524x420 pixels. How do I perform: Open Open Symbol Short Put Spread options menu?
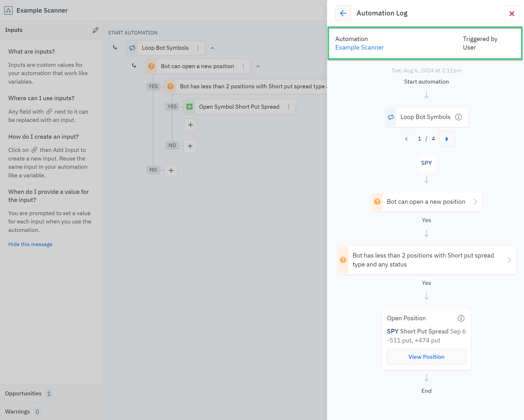click(288, 107)
